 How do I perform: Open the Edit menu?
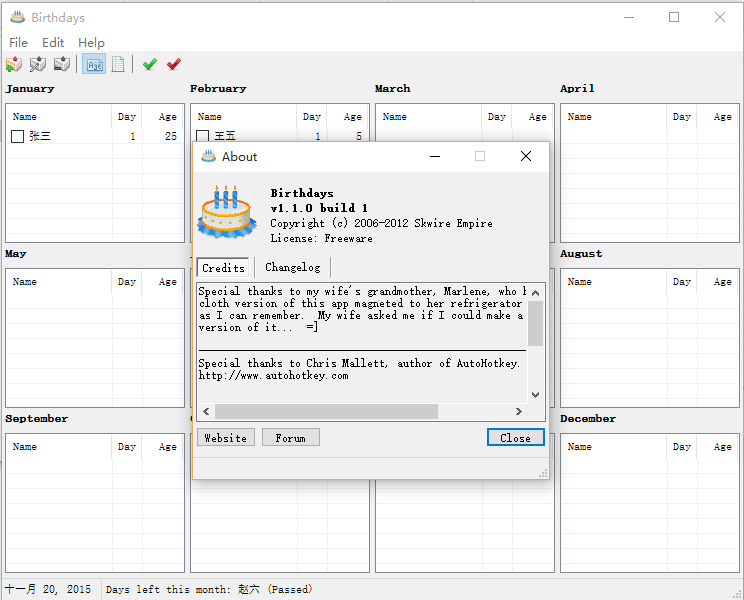click(x=53, y=43)
